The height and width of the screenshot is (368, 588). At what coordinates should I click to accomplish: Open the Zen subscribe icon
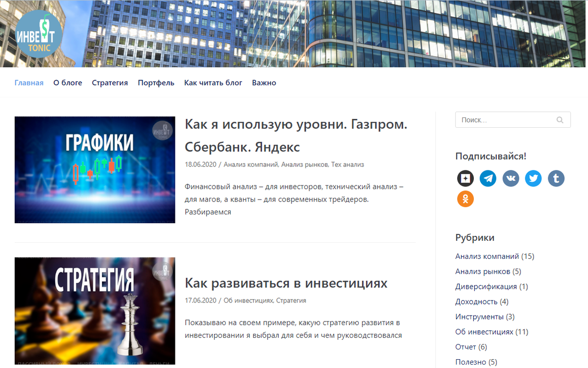(x=465, y=178)
